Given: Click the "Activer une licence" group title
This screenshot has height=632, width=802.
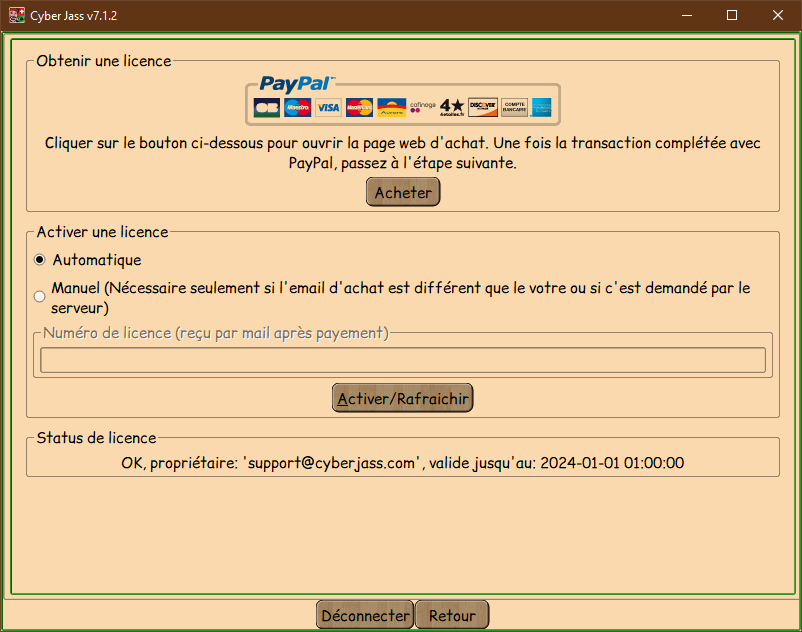Looking at the screenshot, I should (x=102, y=232).
